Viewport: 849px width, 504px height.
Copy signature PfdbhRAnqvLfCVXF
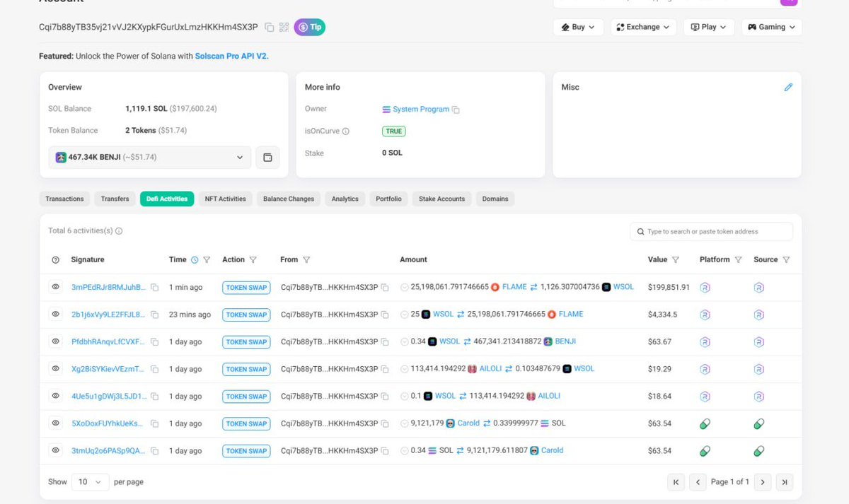coord(154,342)
